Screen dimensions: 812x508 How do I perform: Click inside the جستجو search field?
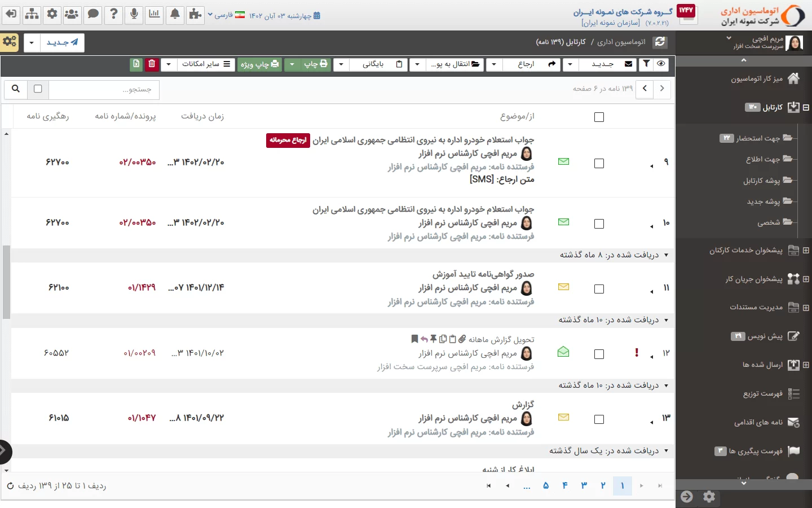[101, 89]
